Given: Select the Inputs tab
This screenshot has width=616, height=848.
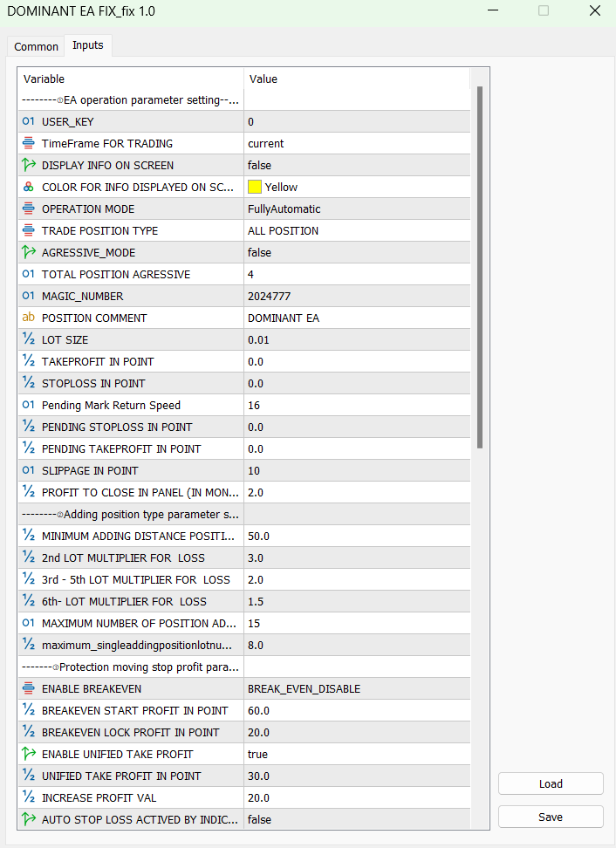Looking at the screenshot, I should click(87, 45).
